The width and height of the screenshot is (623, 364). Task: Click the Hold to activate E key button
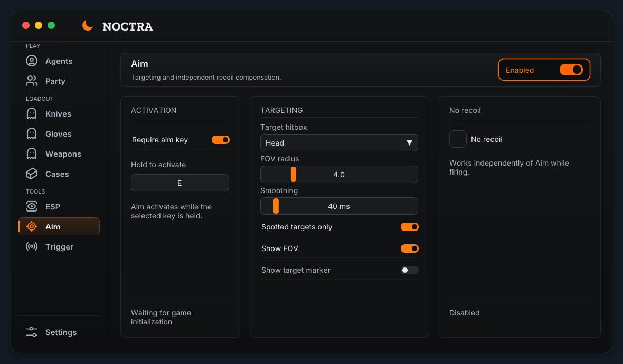point(180,183)
